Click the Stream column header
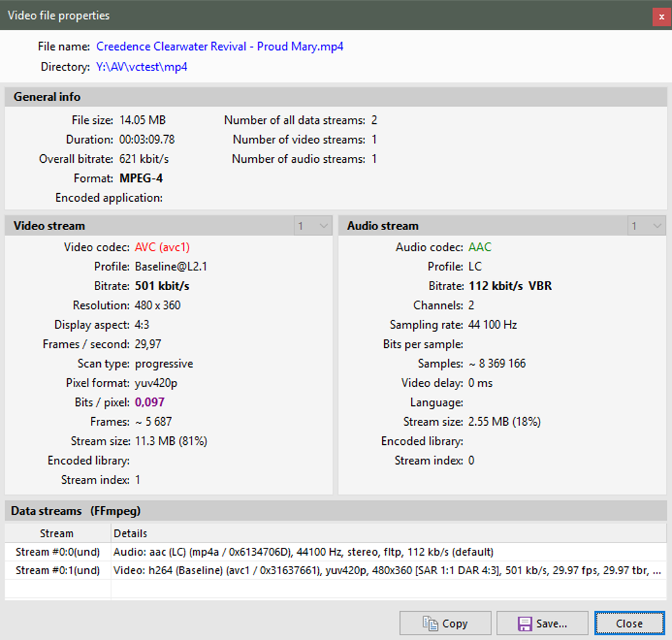The width and height of the screenshot is (672, 640). coord(57,533)
